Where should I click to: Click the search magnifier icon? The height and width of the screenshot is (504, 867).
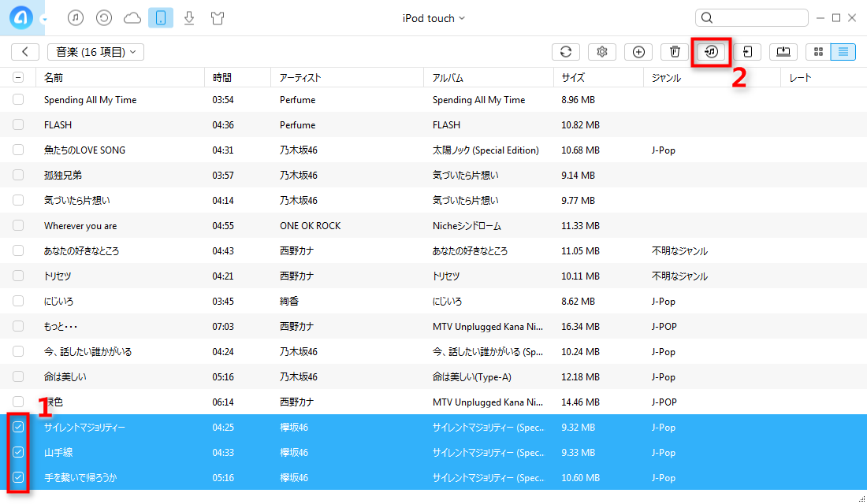[x=707, y=18]
